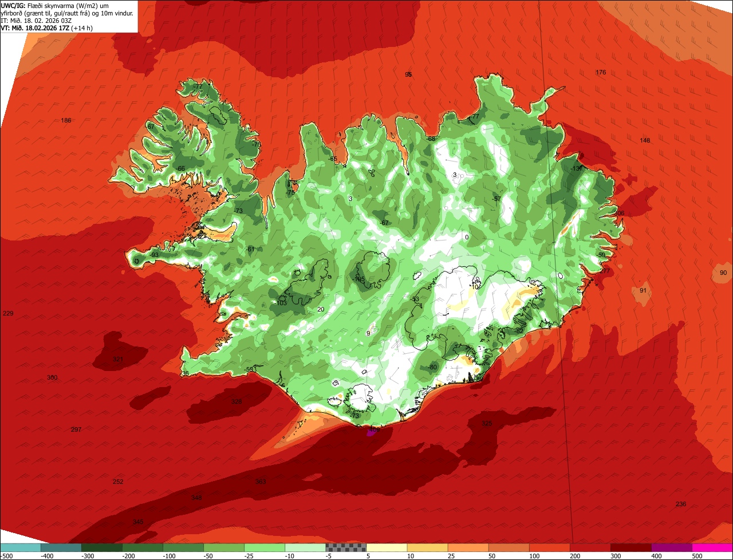Choose the -25 to -10 bright green swatch

click(x=265, y=547)
